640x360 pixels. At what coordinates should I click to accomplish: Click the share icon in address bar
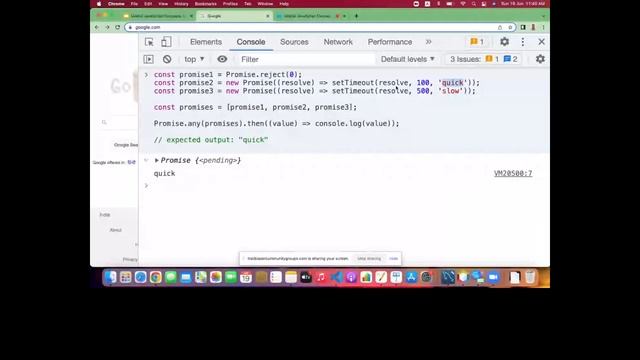(500, 27)
